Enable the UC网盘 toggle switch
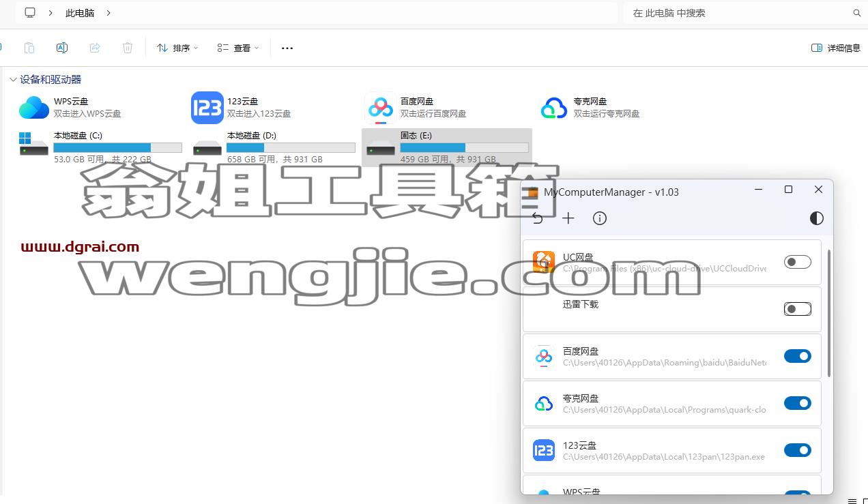Screen dimensions: 868x504 [798, 262]
